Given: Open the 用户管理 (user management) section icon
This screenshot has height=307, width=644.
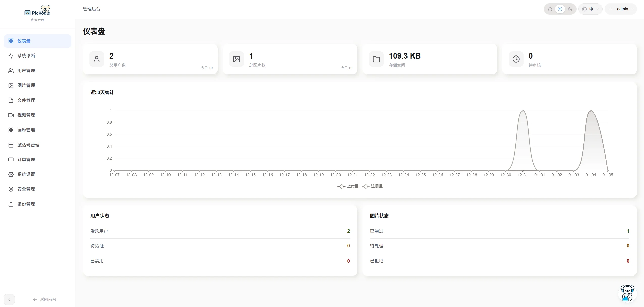Looking at the screenshot, I should (11, 71).
